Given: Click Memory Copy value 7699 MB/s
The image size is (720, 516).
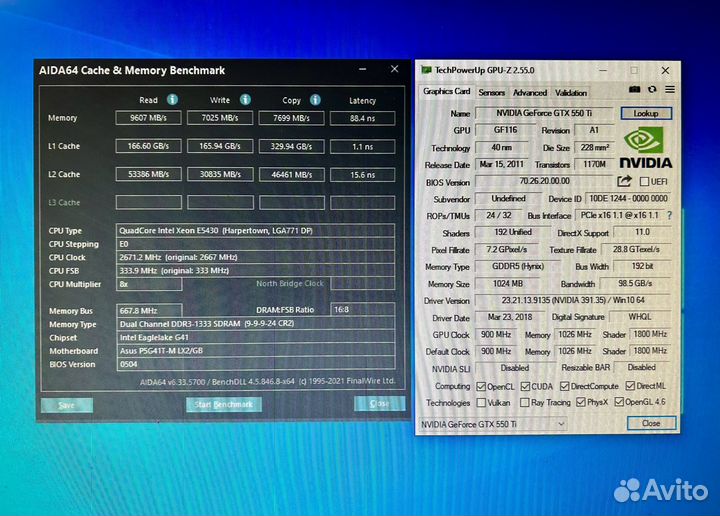Looking at the screenshot, I should tap(292, 118).
